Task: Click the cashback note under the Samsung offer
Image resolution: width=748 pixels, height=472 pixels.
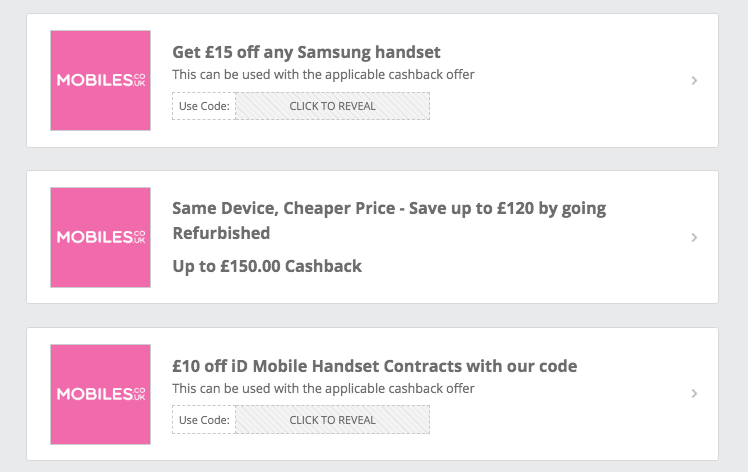Action: pyautogui.click(x=323, y=74)
